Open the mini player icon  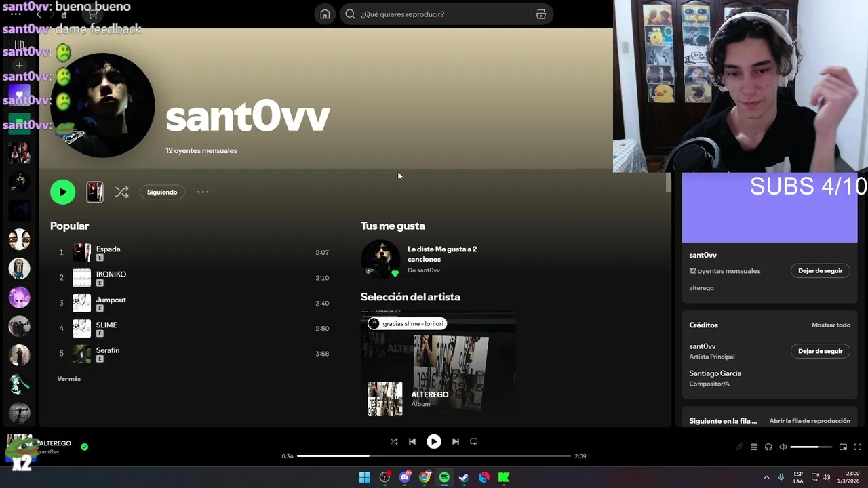[843, 447]
